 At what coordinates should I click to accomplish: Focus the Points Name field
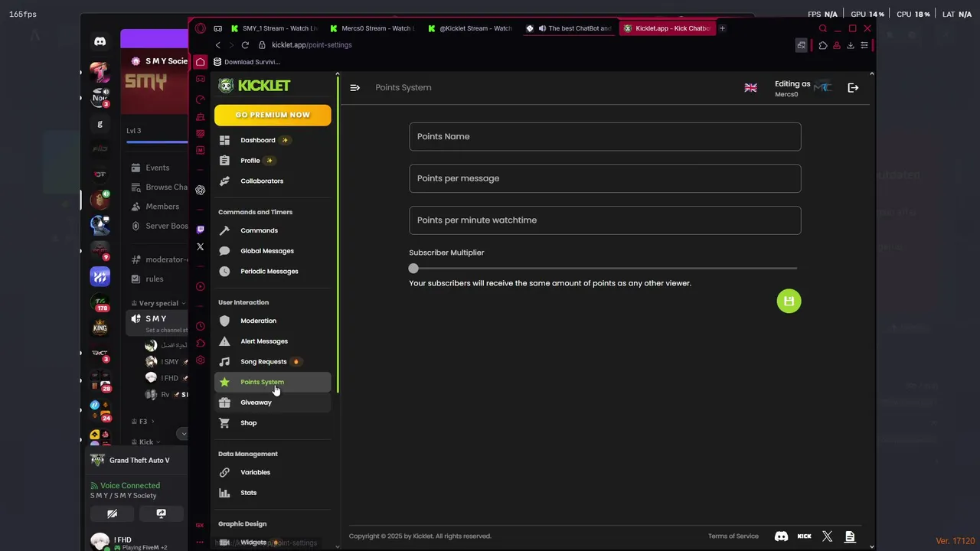point(605,136)
